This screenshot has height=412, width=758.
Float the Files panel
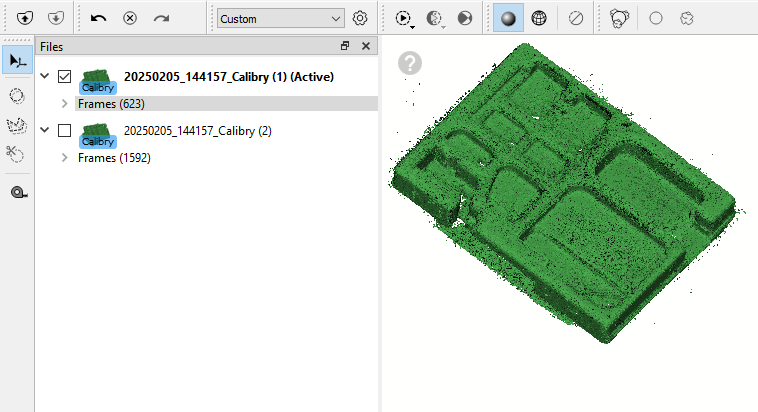[345, 46]
